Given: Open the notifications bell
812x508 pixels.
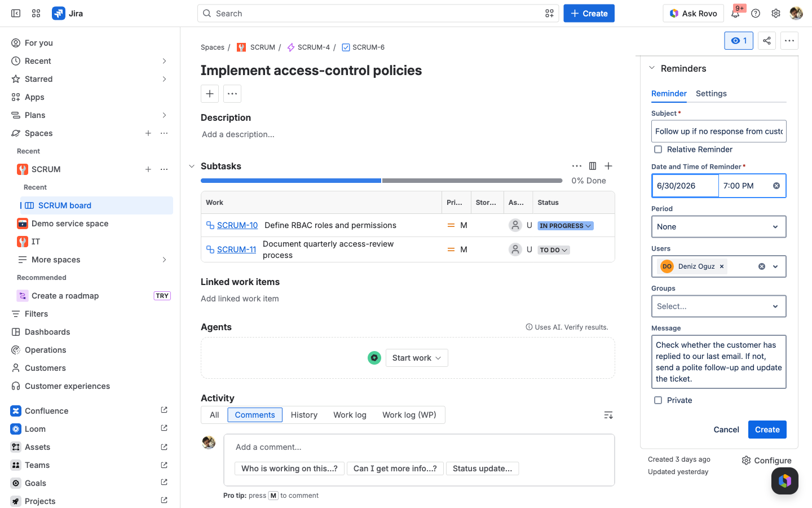Looking at the screenshot, I should pyautogui.click(x=735, y=14).
